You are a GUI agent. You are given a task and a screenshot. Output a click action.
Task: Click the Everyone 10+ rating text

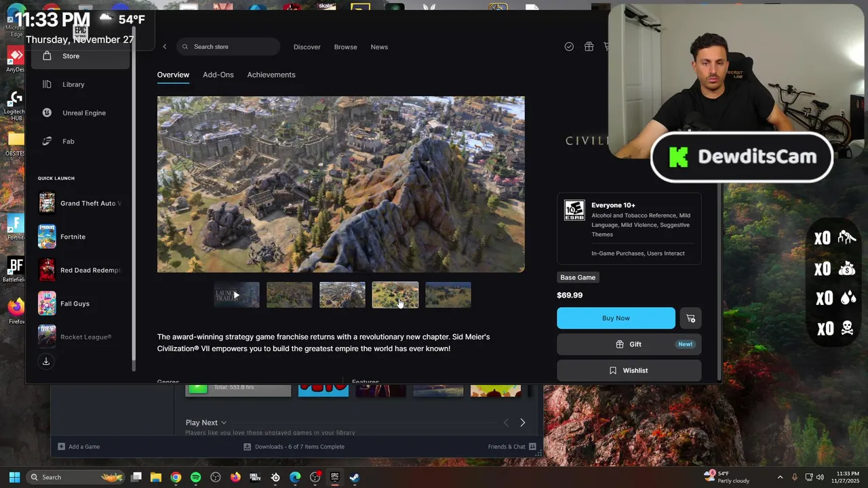(x=613, y=205)
